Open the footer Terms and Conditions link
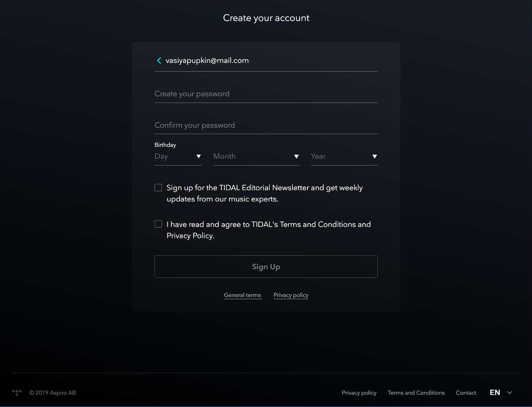The height and width of the screenshot is (407, 532). point(416,393)
